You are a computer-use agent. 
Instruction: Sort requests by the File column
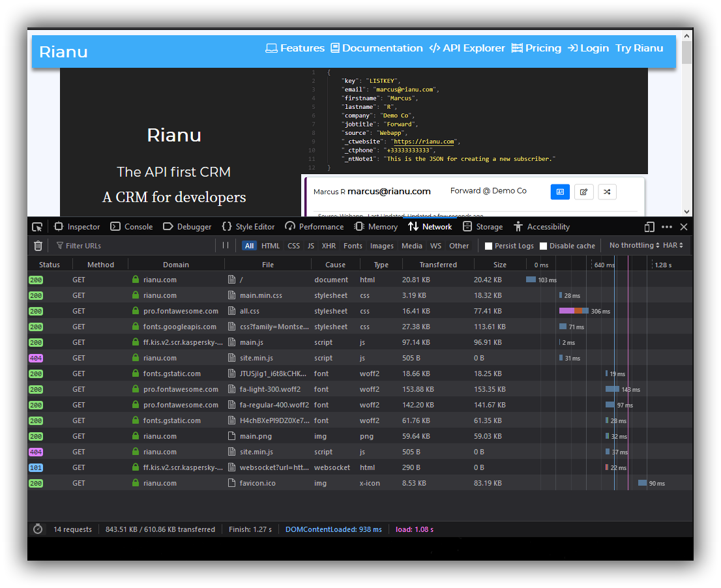click(268, 265)
